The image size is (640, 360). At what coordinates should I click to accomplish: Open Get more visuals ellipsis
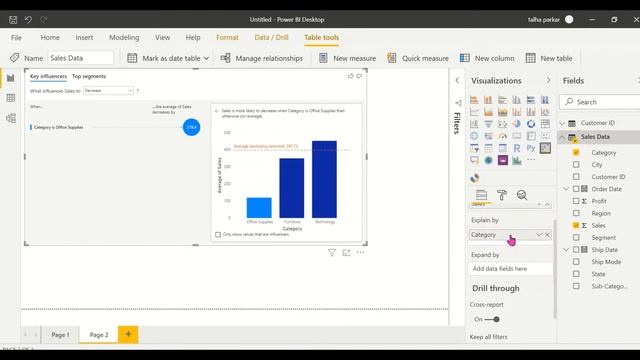(531, 160)
